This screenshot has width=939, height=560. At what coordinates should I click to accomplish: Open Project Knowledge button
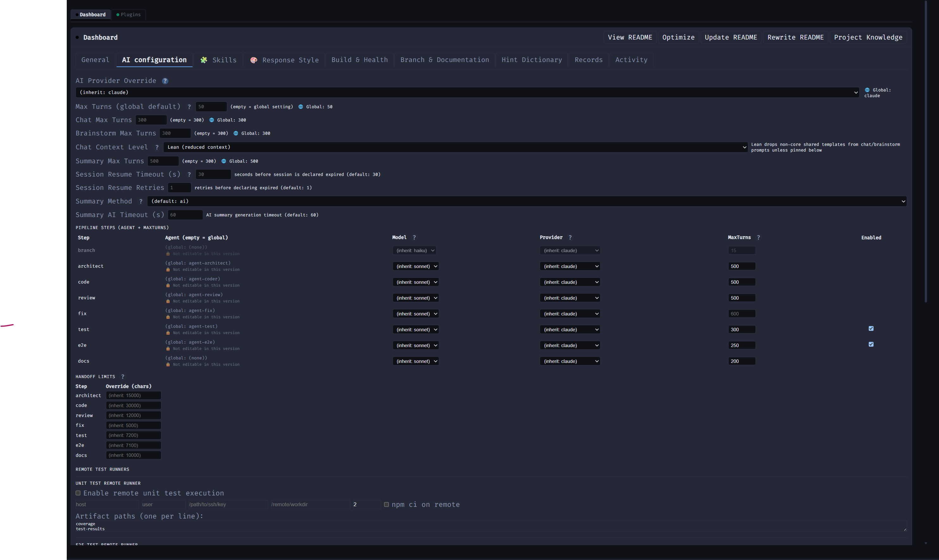pos(868,37)
